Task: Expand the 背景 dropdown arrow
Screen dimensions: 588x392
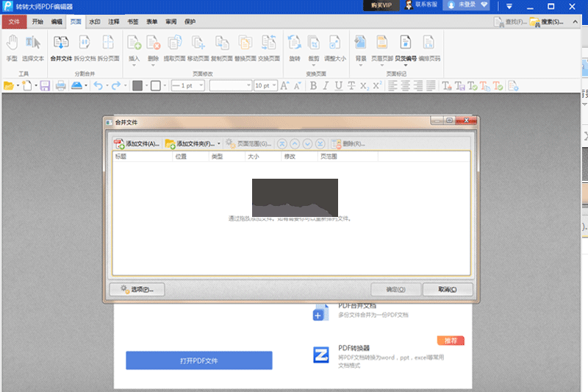Action: click(361, 65)
